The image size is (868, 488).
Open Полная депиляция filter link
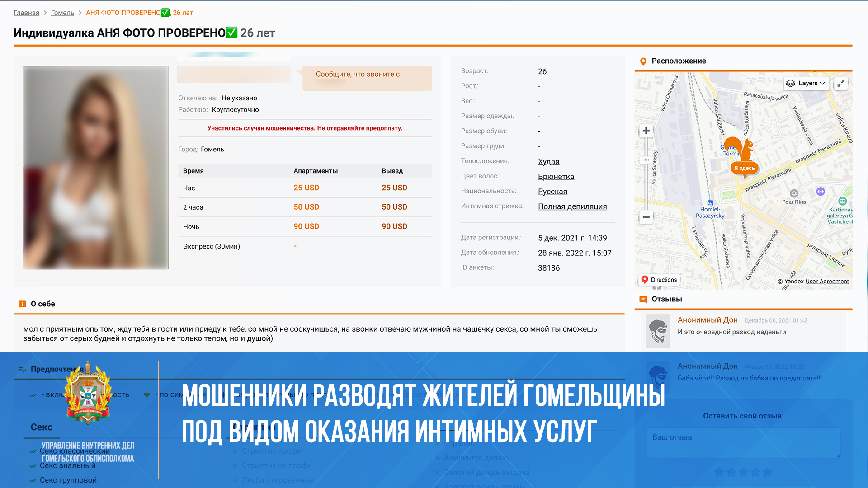point(572,206)
